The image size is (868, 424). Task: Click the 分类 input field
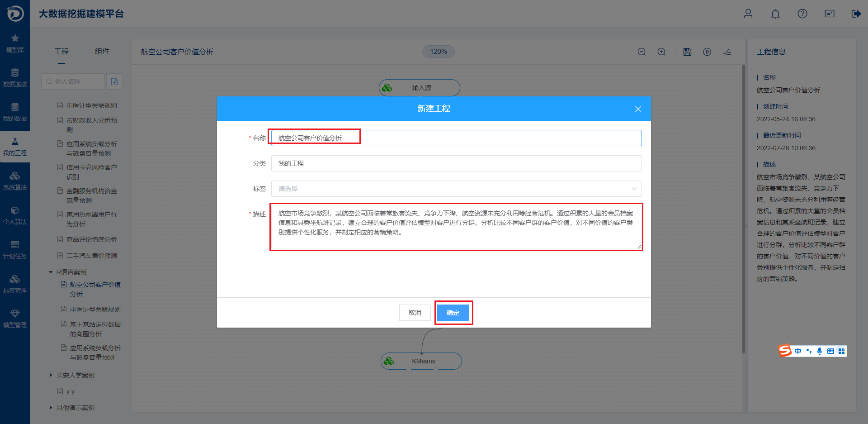click(x=456, y=163)
